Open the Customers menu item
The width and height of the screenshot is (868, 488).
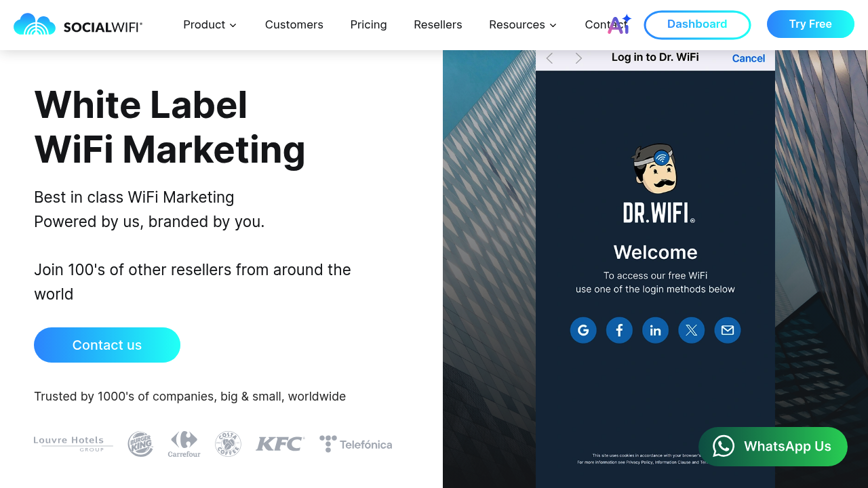[294, 25]
